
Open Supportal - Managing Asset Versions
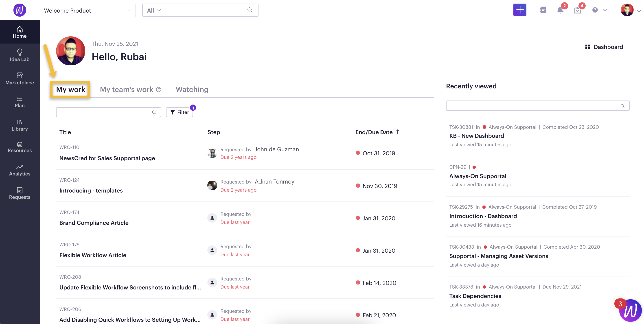499,256
